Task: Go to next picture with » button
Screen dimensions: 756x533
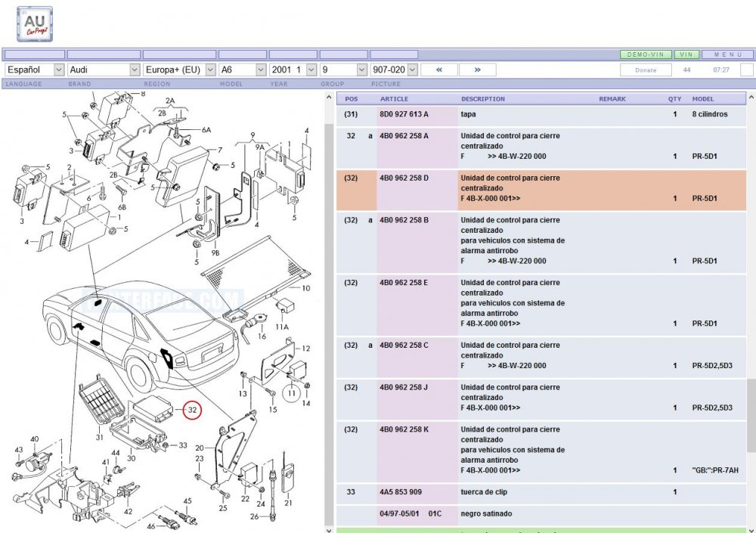Action: coord(477,70)
